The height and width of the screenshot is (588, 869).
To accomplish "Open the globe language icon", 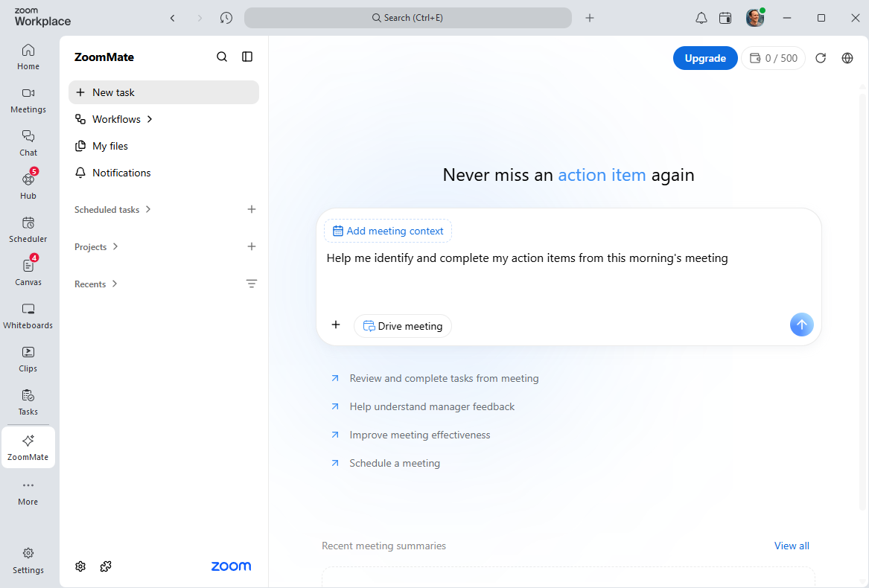I will coord(847,58).
